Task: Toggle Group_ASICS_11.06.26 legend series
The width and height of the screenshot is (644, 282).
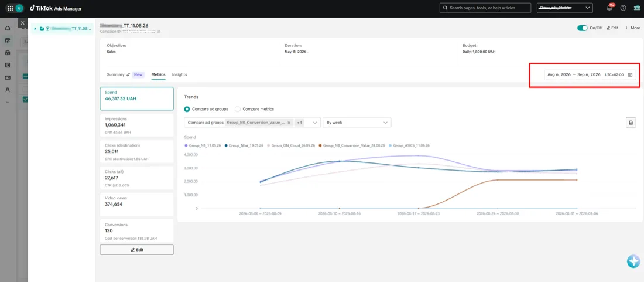Action: (x=409, y=145)
